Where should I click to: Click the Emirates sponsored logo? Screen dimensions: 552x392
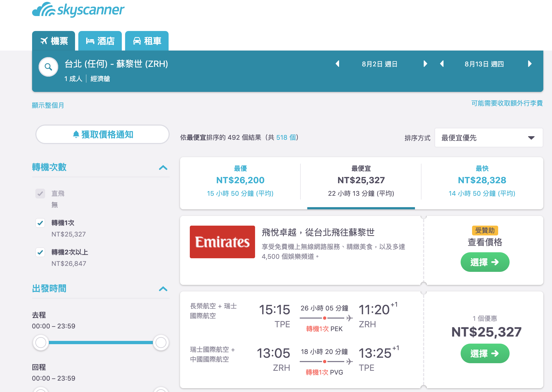[222, 242]
